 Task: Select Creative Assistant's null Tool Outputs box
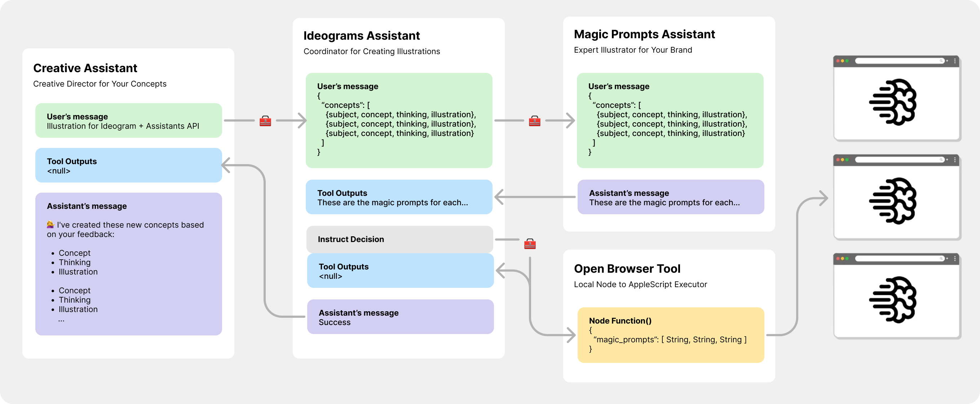(x=128, y=165)
